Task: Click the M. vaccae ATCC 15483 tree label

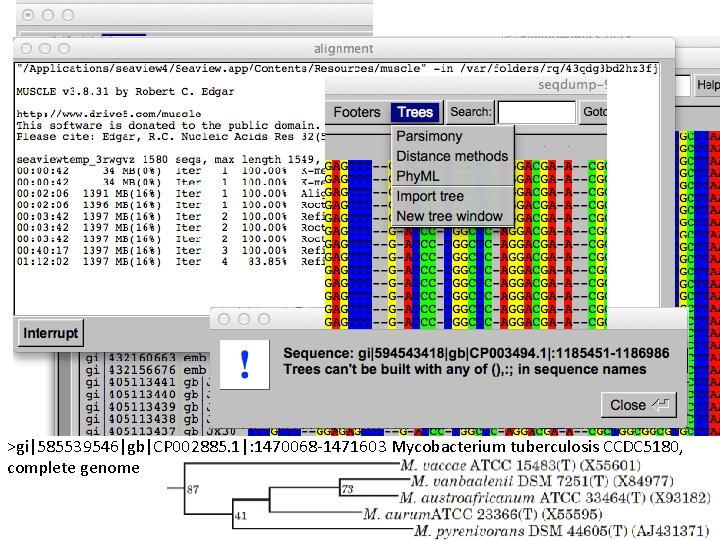Action: tap(520, 466)
